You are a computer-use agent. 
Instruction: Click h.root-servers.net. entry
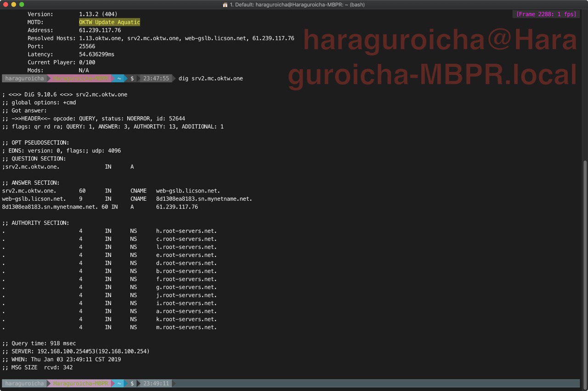click(x=187, y=231)
